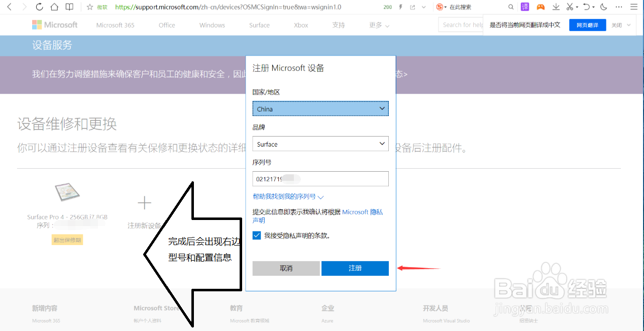The image size is (644, 331).
Task: Click 超出保修期 status badge
Action: 67,240
